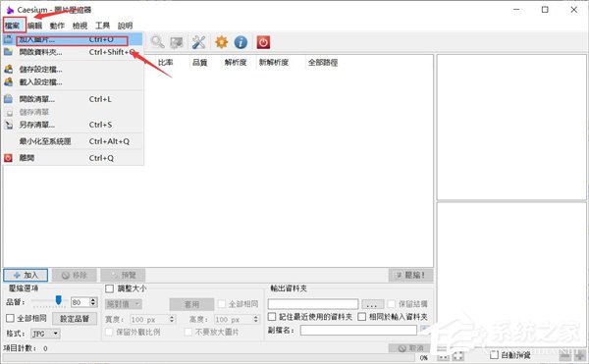This screenshot has width=589, height=364.
Task: Toggle 全部相同 checkbox under quality
Action: coord(10,318)
